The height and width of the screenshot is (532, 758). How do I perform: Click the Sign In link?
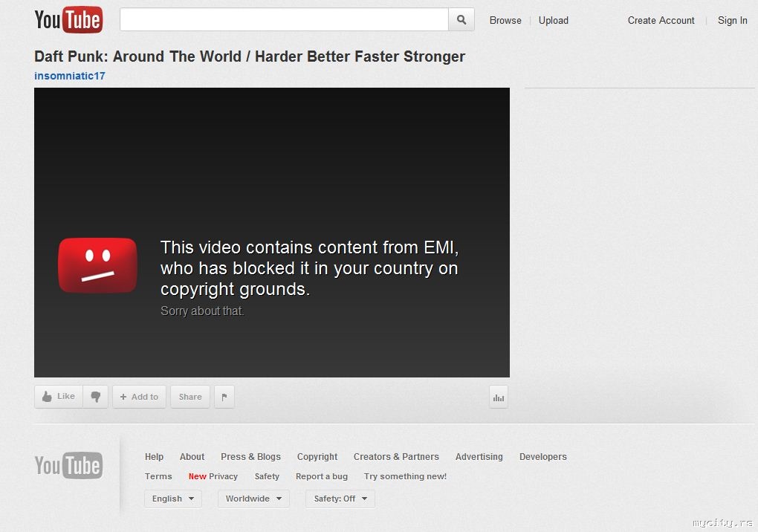tap(733, 20)
